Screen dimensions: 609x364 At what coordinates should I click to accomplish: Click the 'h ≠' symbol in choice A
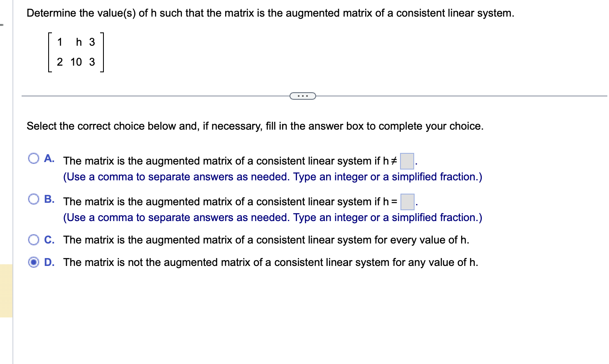tap(390, 161)
